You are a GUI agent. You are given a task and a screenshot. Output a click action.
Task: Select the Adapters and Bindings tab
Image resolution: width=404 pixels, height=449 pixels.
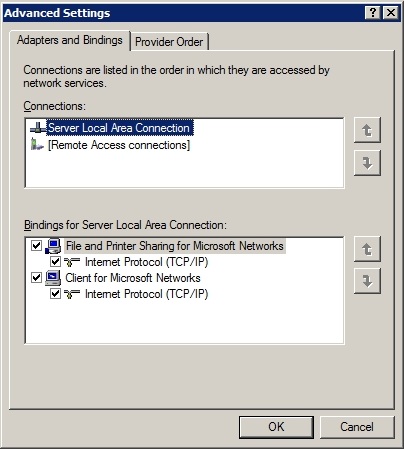coord(70,40)
